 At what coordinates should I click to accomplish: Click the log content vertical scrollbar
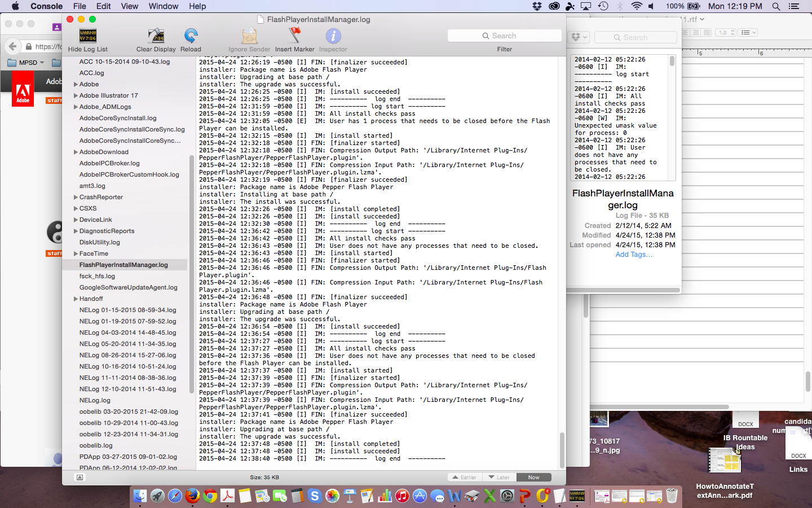tap(562, 449)
